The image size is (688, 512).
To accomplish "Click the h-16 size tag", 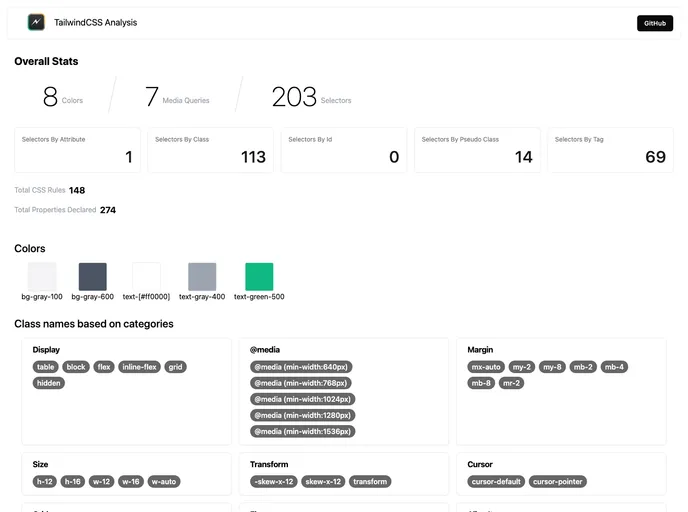I will pos(73,481).
